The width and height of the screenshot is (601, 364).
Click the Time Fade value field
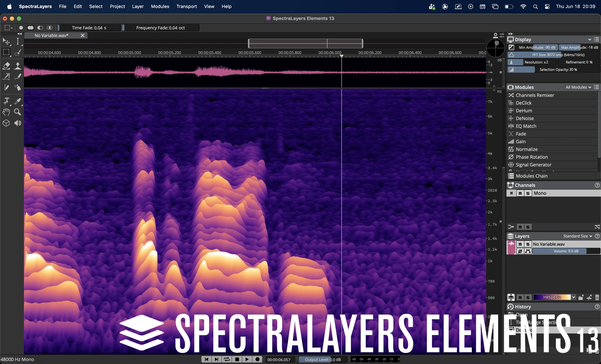coord(89,28)
